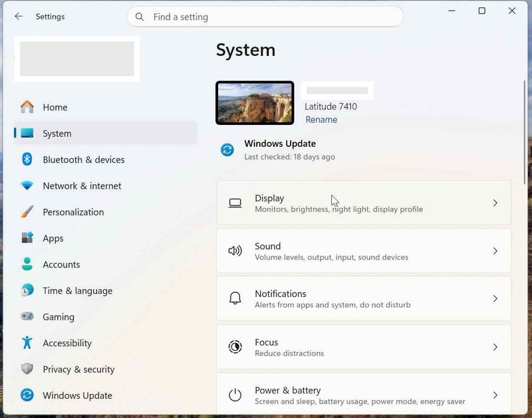The image size is (532, 418).
Task: Click the Privacy & security shield icon
Action: [x=27, y=369]
